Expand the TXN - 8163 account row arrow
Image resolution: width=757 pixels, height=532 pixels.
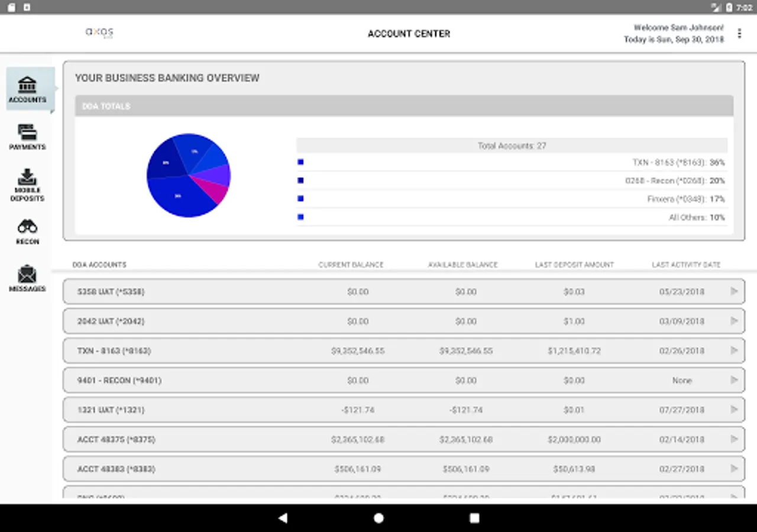(734, 351)
